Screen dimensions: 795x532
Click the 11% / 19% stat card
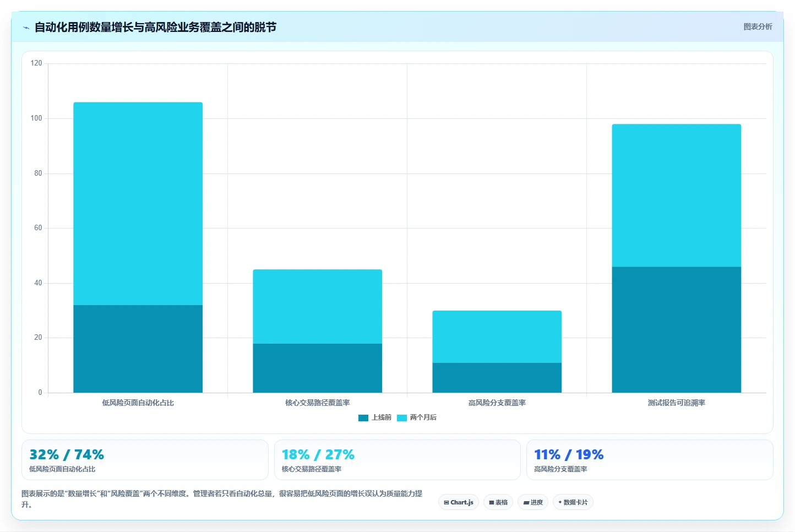(650, 460)
